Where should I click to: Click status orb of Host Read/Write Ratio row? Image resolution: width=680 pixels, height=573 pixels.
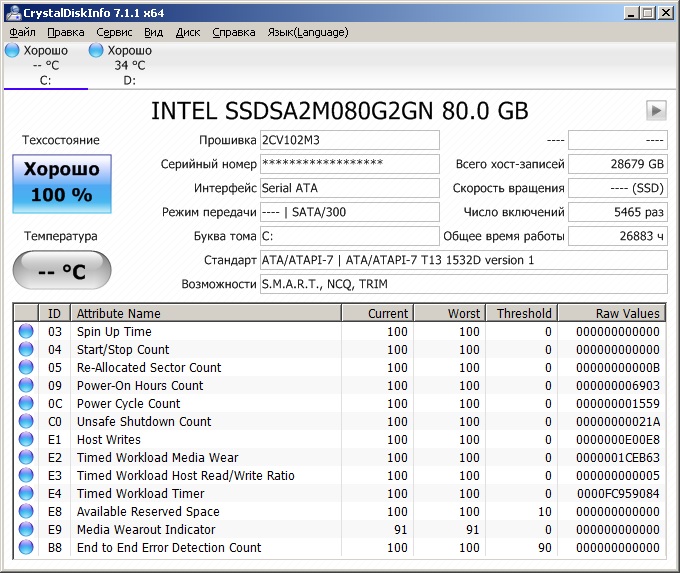pyautogui.click(x=26, y=475)
